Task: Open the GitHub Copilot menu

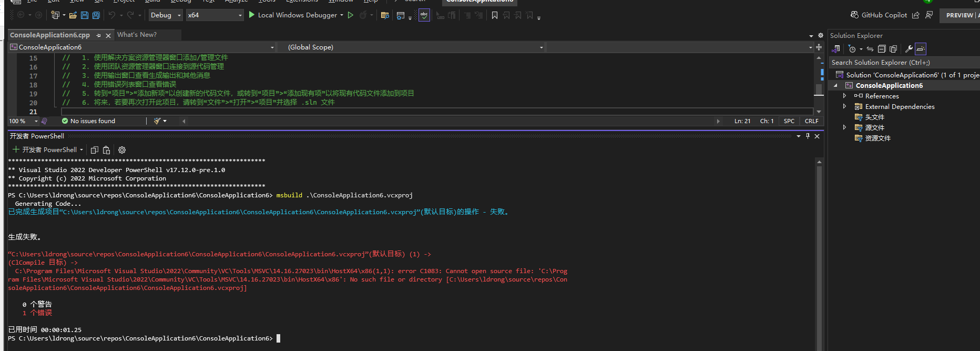Action: [x=879, y=15]
